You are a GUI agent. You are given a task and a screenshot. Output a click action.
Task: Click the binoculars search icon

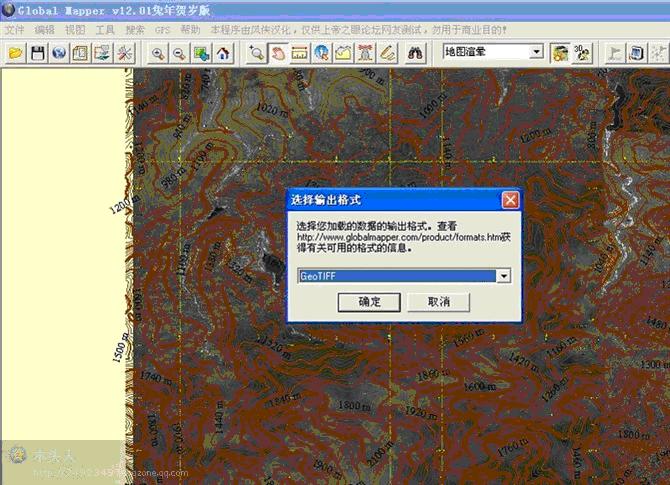[x=415, y=53]
